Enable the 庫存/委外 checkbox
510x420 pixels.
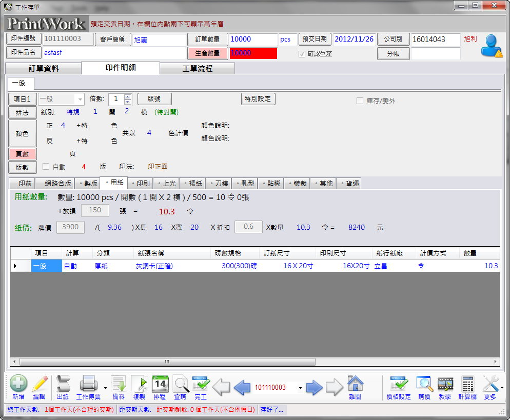pyautogui.click(x=360, y=101)
